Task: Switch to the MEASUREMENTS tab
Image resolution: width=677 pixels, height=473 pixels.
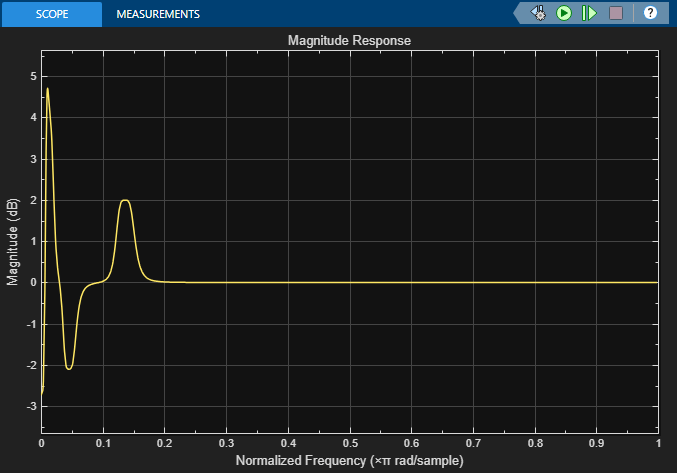Action: point(157,14)
